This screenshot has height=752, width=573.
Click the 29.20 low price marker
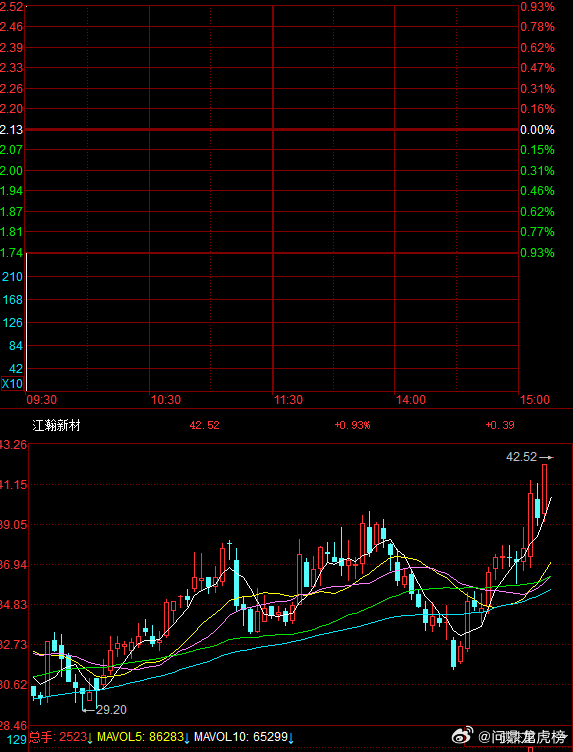click(105, 710)
